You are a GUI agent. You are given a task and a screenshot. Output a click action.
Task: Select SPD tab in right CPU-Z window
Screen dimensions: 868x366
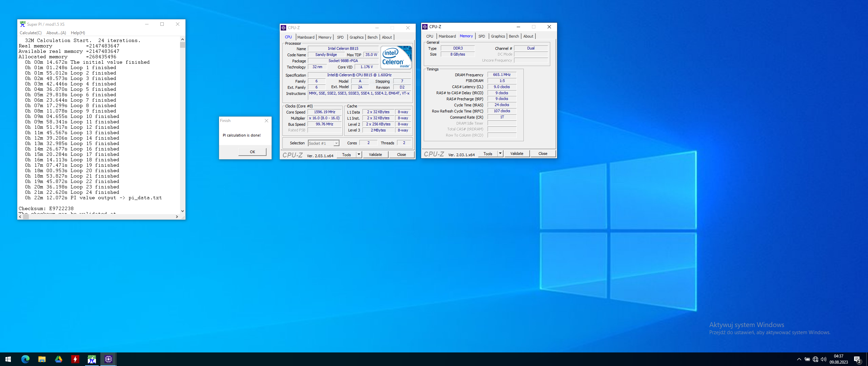(x=482, y=36)
